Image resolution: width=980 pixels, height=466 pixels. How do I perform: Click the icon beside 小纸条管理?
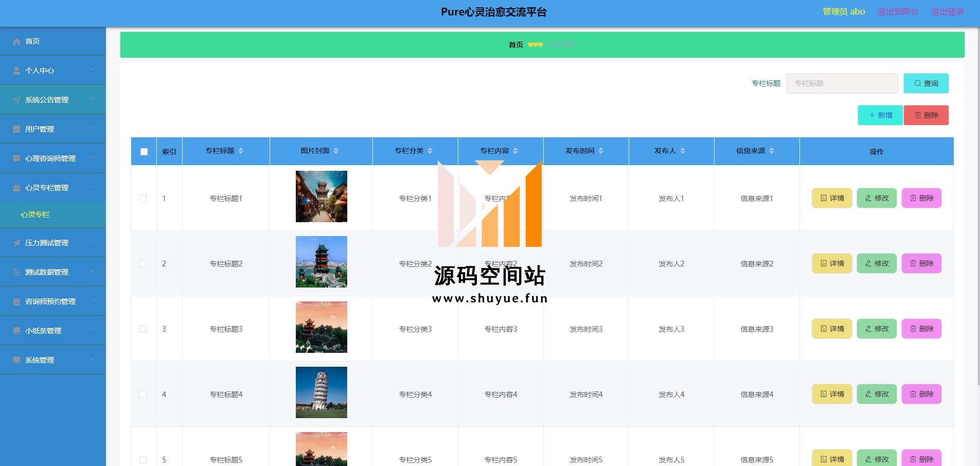tap(17, 331)
